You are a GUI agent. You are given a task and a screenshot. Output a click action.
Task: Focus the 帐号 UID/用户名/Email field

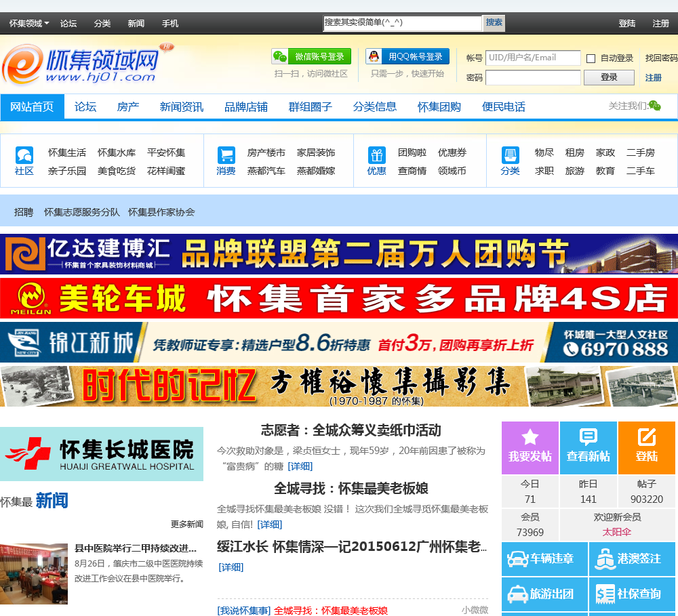pos(533,58)
